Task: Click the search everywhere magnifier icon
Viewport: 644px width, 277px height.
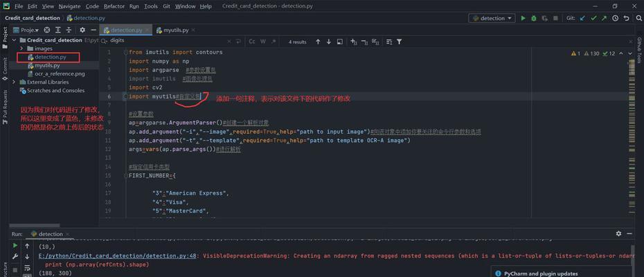Action: 636,18
